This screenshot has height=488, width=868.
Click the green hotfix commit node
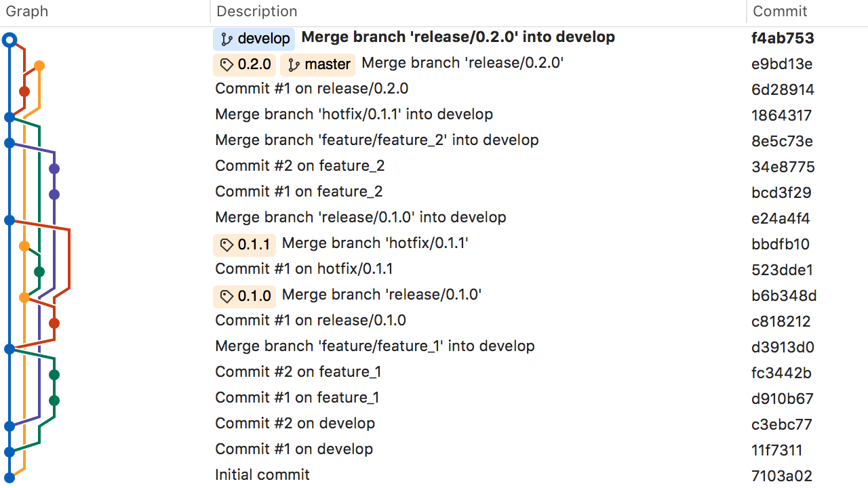pos(39,271)
